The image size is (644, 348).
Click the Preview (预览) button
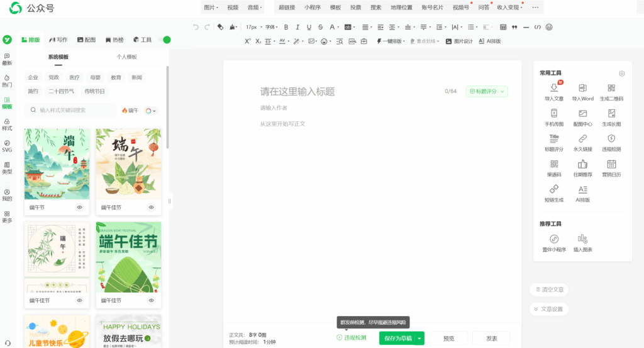coord(449,339)
